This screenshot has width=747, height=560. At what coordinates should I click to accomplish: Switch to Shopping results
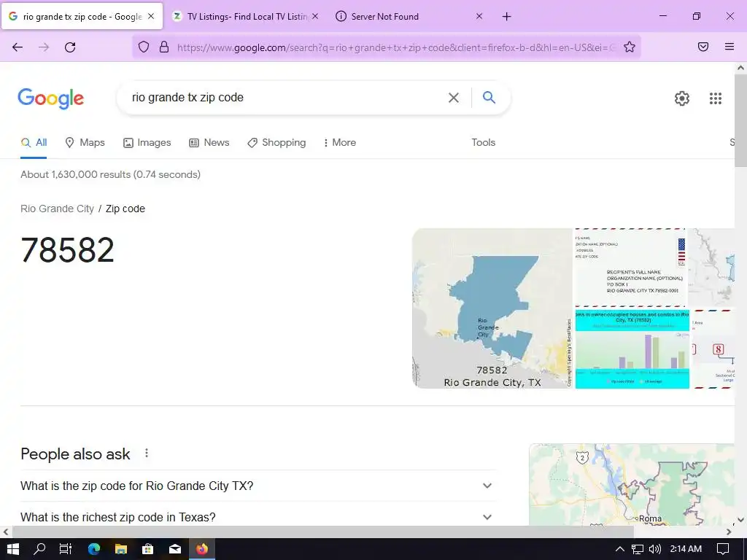pos(276,142)
